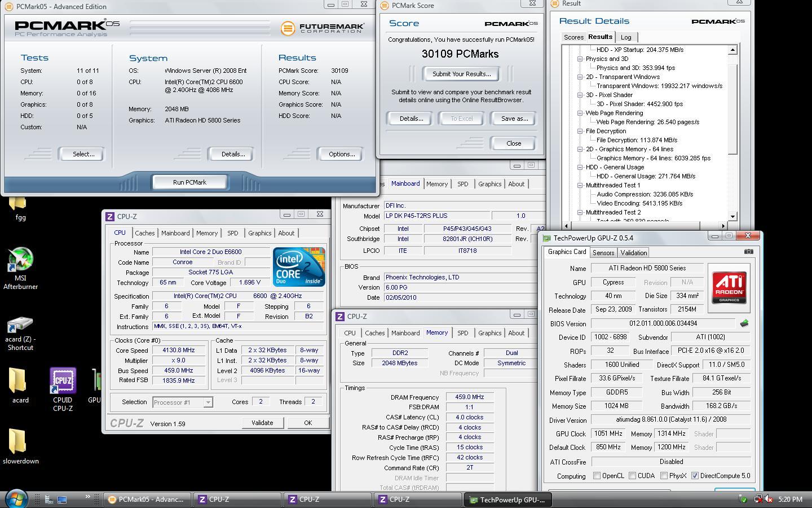Click Validate button in CPU-Z
The width and height of the screenshot is (812, 508).
(x=262, y=423)
